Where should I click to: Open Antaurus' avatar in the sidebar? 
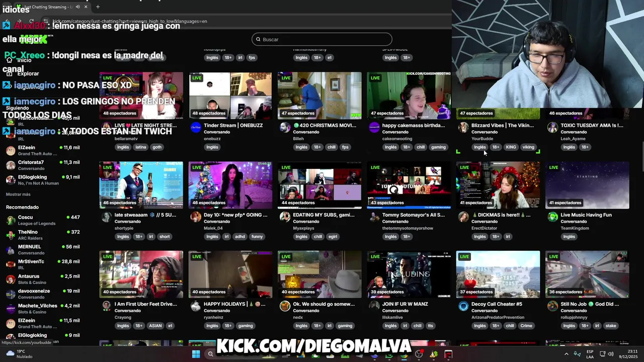[11, 279]
